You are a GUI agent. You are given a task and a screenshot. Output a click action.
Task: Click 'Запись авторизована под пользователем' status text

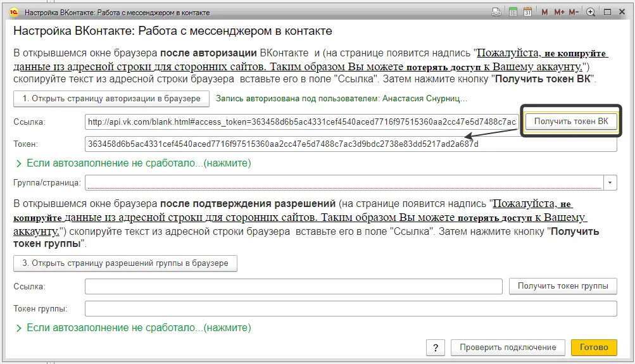pos(341,99)
